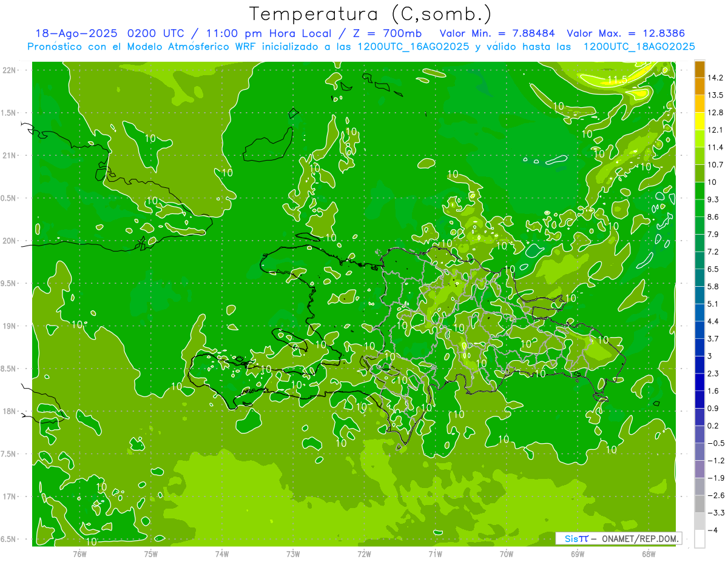Click the "10.7" color scale label
This screenshot has width=728, height=562.
(715, 165)
